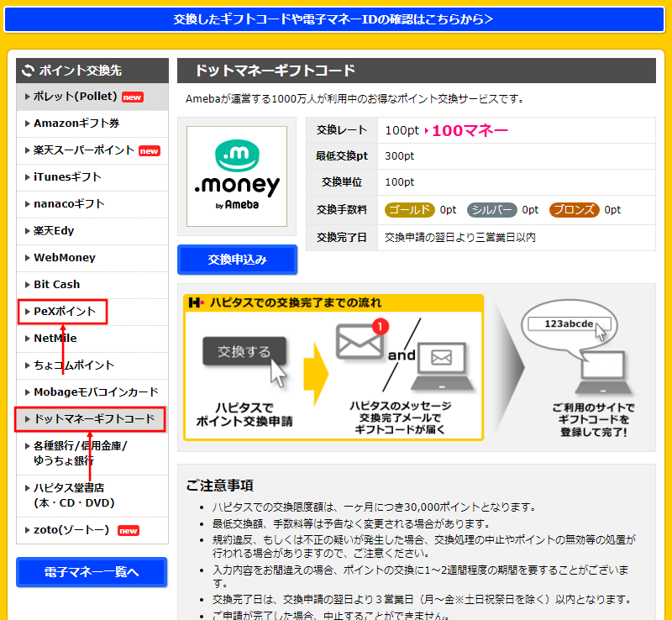Click the ハピタスでポイント交換申請 caption
672x620 pixels.
pyautogui.click(x=244, y=415)
